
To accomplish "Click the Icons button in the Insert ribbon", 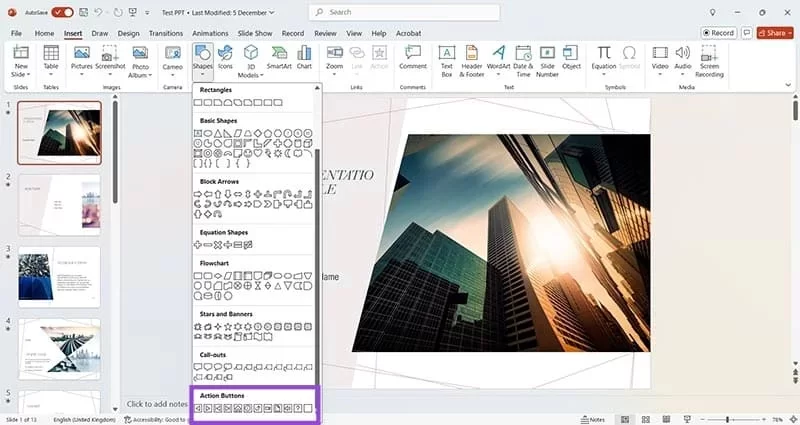I will 226,57.
